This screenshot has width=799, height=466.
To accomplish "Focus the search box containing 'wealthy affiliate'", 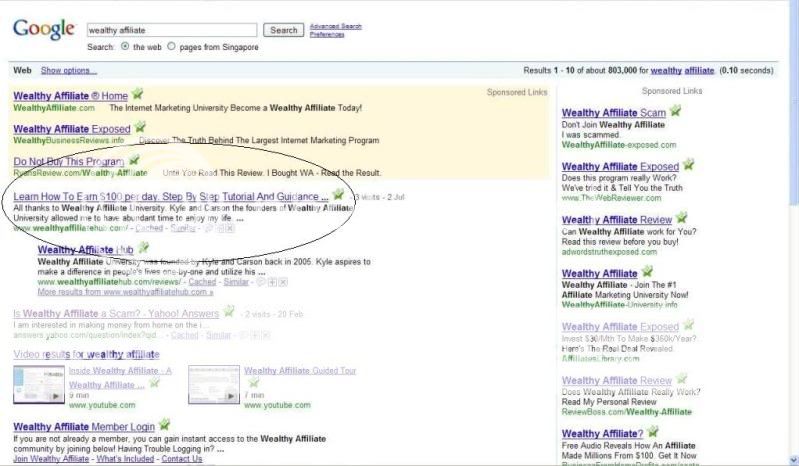I will 172,30.
